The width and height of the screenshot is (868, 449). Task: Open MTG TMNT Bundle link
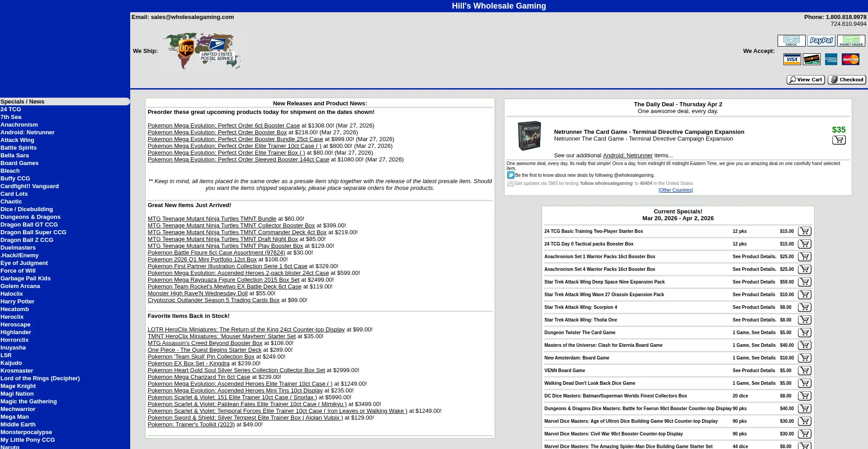(212, 219)
